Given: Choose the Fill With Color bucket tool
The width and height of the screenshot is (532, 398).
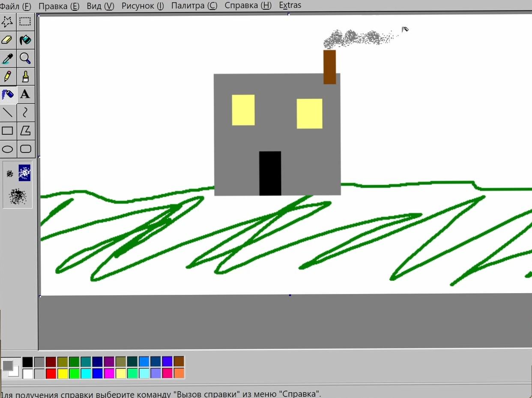Looking at the screenshot, I should [x=26, y=40].
